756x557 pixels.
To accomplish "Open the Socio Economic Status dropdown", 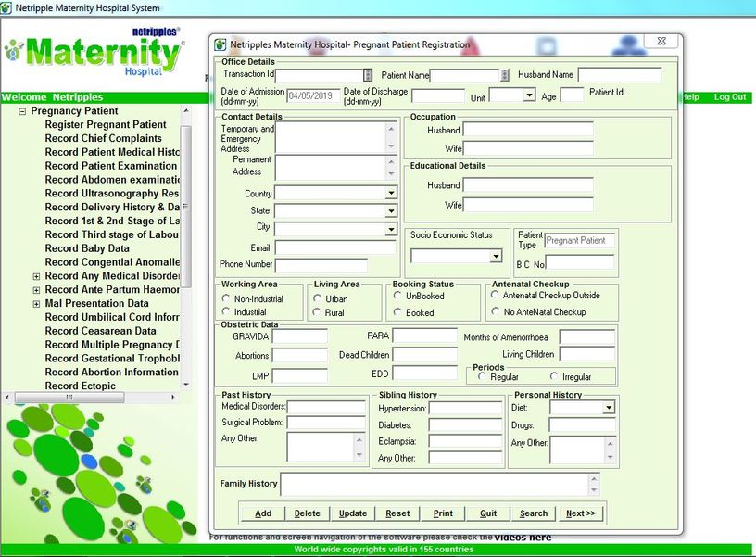I will (x=496, y=256).
